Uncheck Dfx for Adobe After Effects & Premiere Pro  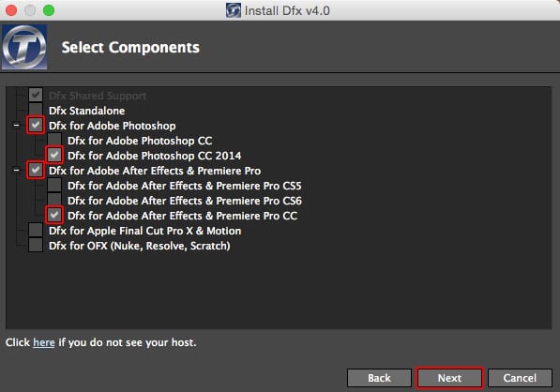click(36, 170)
